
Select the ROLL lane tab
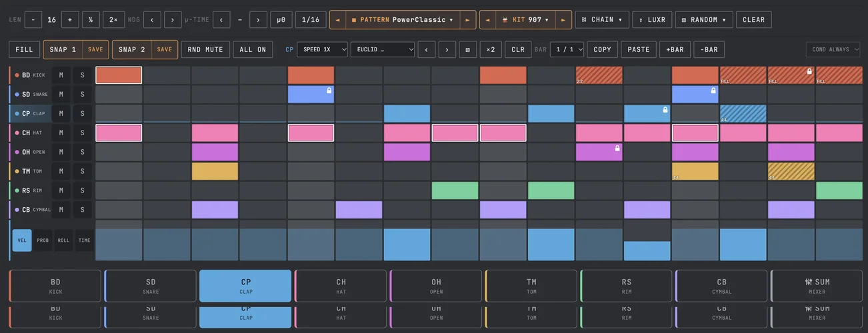(63, 240)
